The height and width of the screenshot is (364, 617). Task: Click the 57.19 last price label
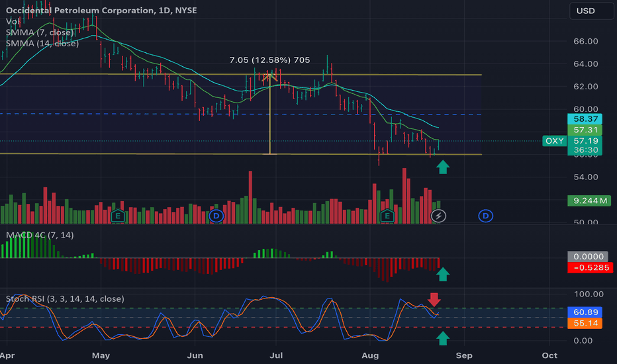point(585,140)
